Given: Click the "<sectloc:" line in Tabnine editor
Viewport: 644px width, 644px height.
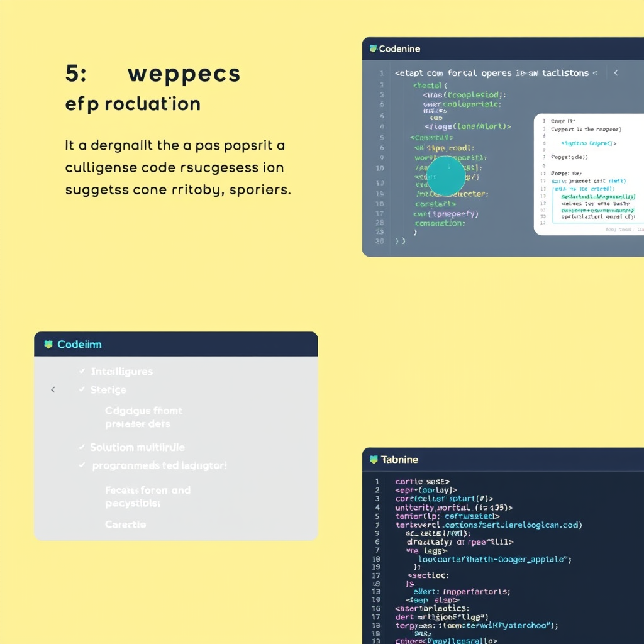Looking at the screenshot, I should pos(428,575).
